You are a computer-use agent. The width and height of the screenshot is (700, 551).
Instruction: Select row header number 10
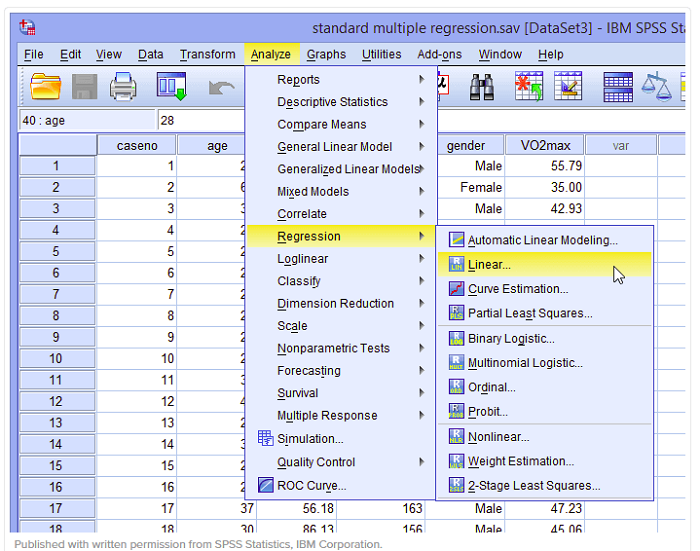[x=57, y=359]
